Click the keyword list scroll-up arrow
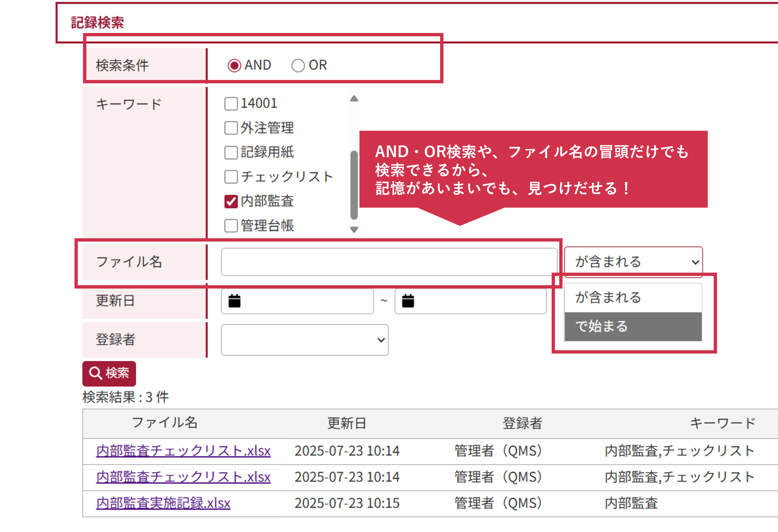This screenshot has height=532, width=778. [x=354, y=98]
